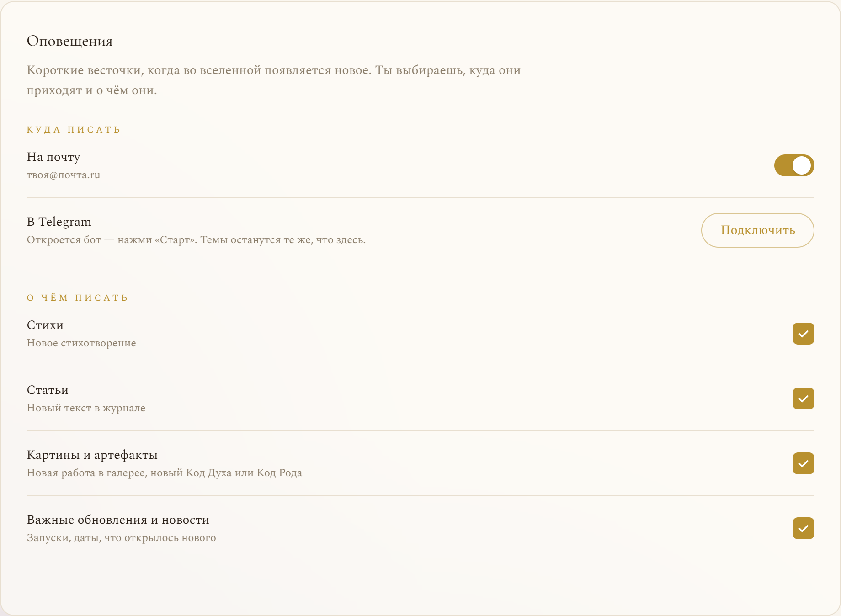Click the «Подключить» Telegram button

point(758,230)
